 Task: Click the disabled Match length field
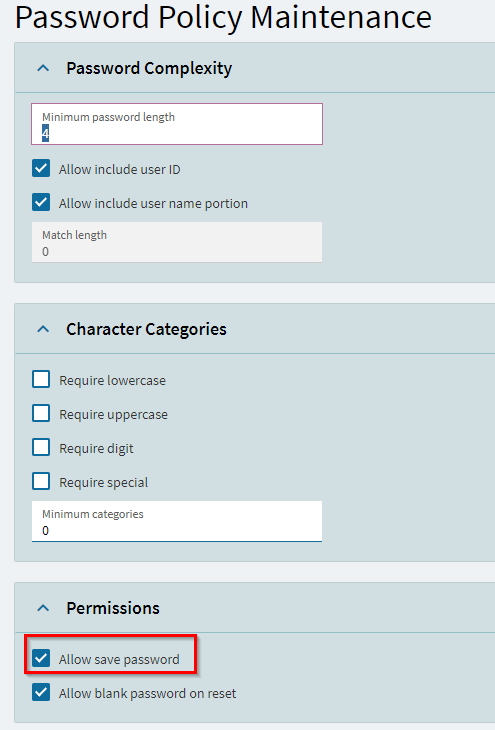[177, 242]
